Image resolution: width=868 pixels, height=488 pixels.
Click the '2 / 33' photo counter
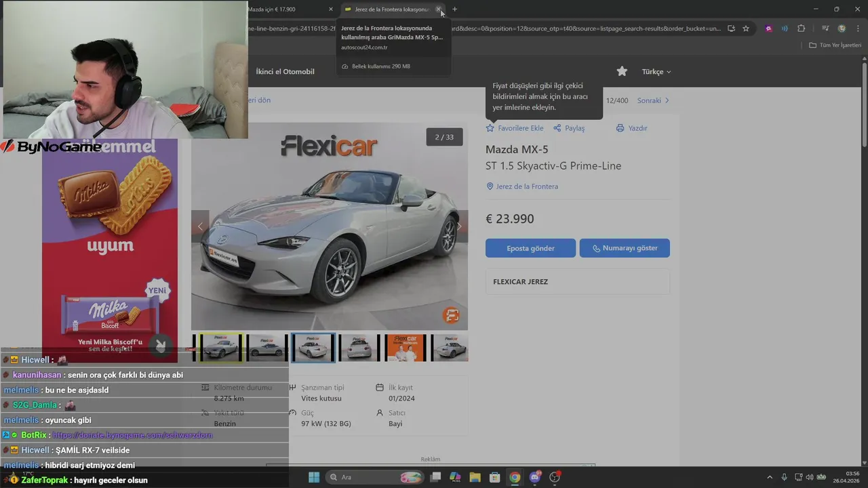point(444,137)
